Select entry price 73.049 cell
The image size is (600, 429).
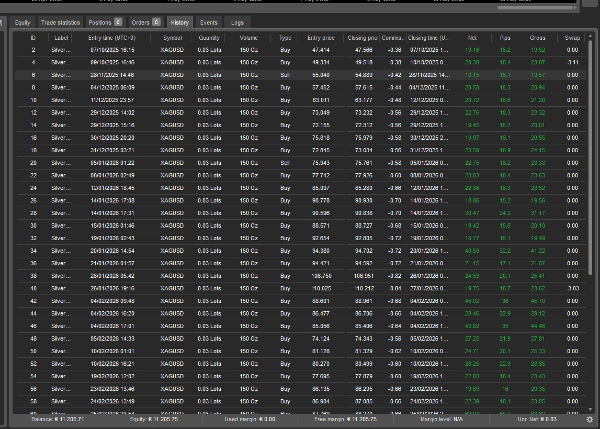[321, 113]
